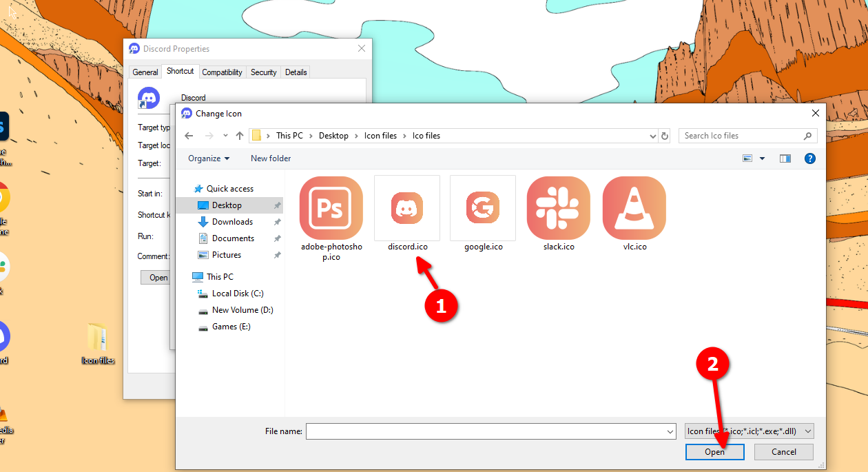
Task: Select Pictures in the navigation pane
Action: tap(227, 255)
